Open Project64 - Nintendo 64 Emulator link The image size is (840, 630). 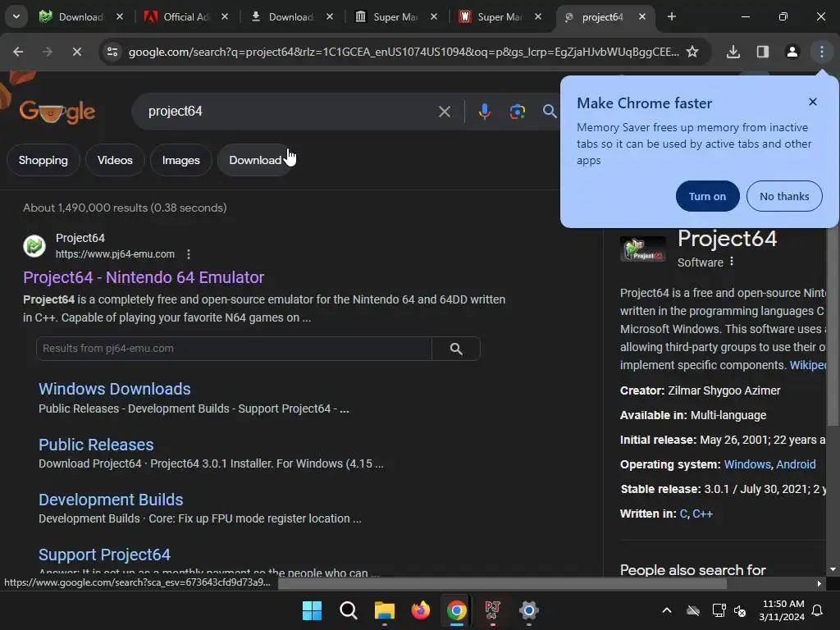pos(144,277)
